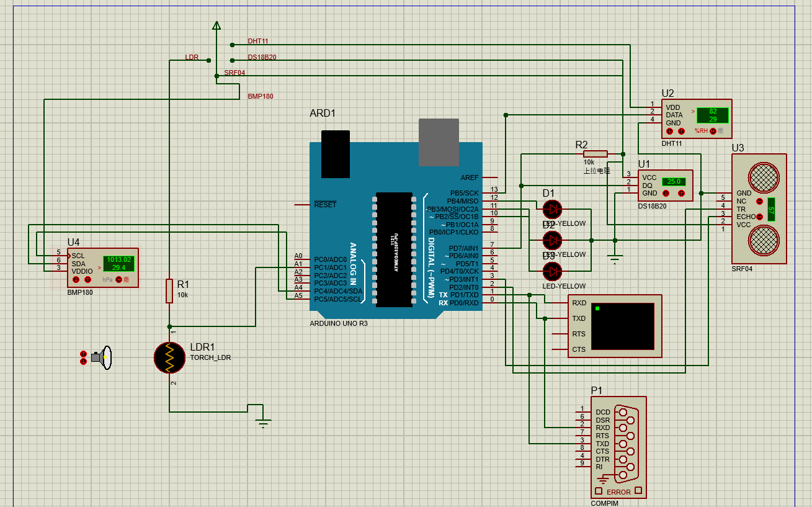Viewport: 812px width, 507px height.
Task: Click the TORCH_LDR photoresistor symbol
Action: tap(169, 357)
